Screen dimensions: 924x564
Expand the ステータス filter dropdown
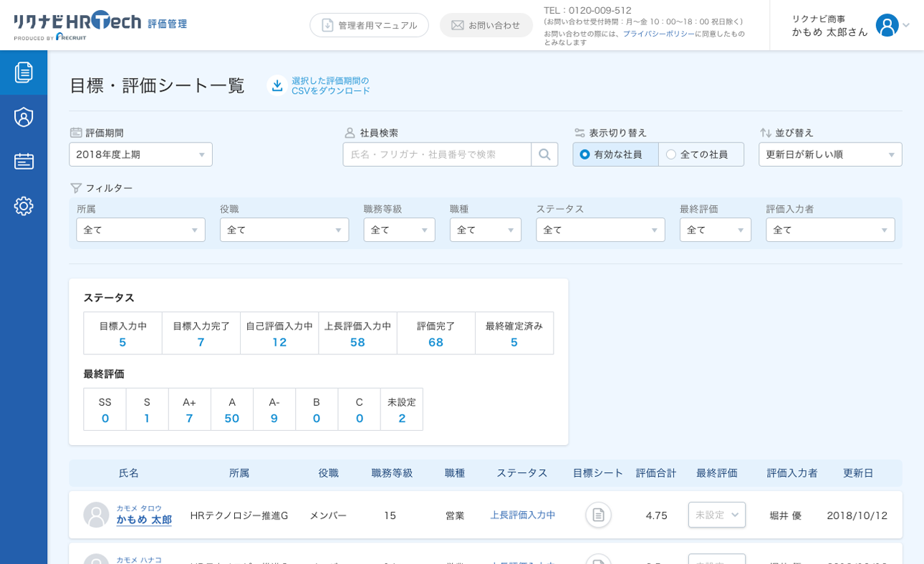pos(600,230)
